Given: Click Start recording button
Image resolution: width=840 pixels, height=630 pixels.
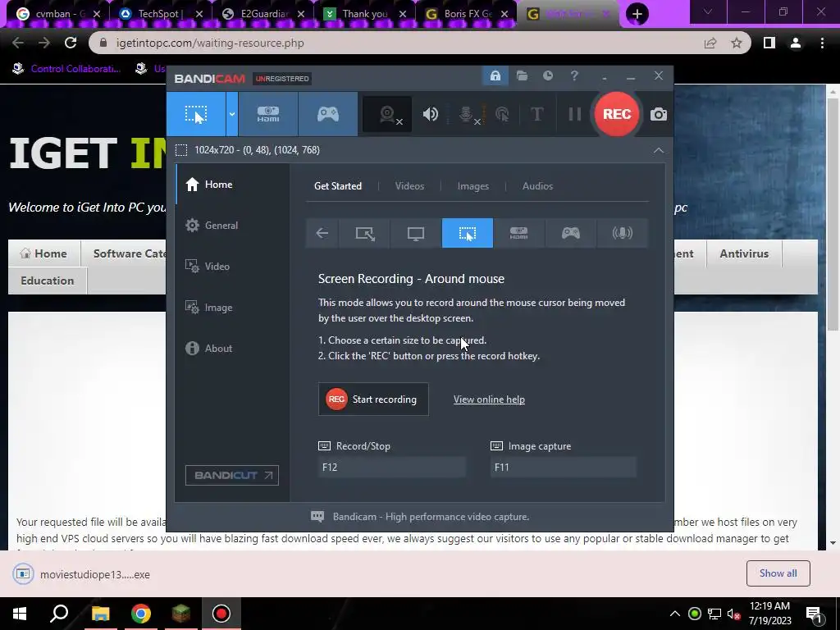Looking at the screenshot, I should (x=373, y=399).
